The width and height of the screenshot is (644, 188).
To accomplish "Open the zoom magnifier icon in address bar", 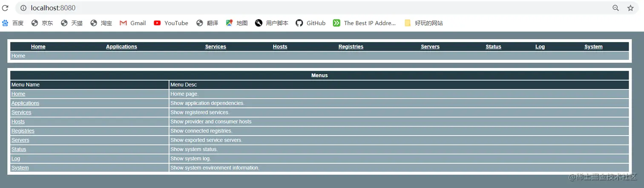I will click(x=615, y=8).
